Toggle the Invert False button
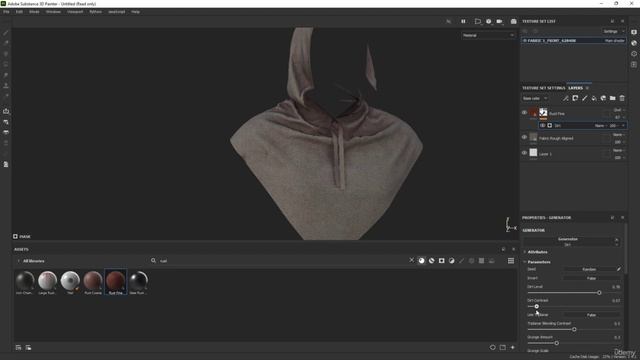640x360 pixels. click(x=591, y=278)
